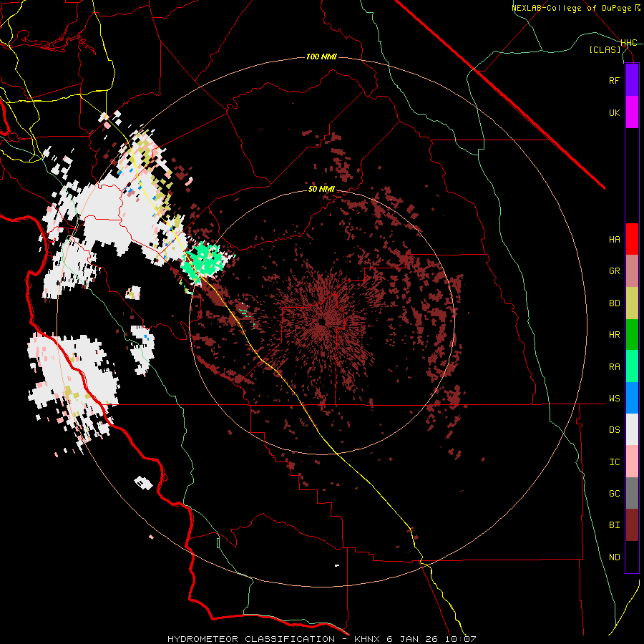Select the IC light pink legend swatch

(632, 462)
